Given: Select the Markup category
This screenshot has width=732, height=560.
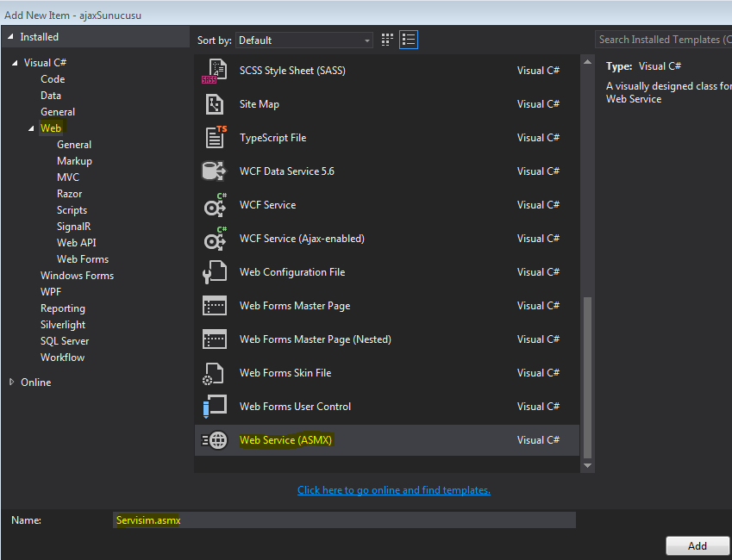Looking at the screenshot, I should click(x=75, y=161).
